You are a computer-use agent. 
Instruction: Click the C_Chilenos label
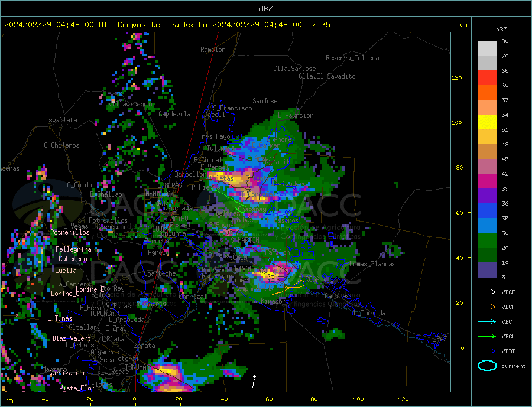coord(61,145)
